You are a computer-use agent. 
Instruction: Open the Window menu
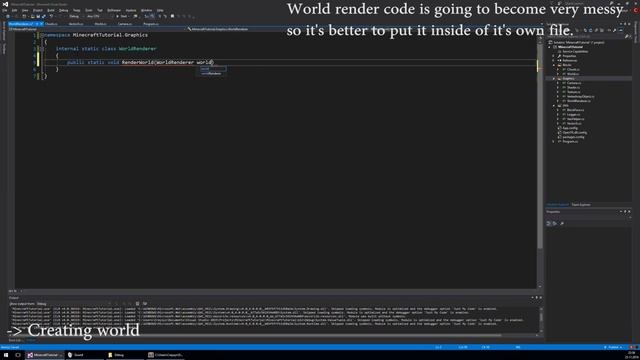pos(146,10)
